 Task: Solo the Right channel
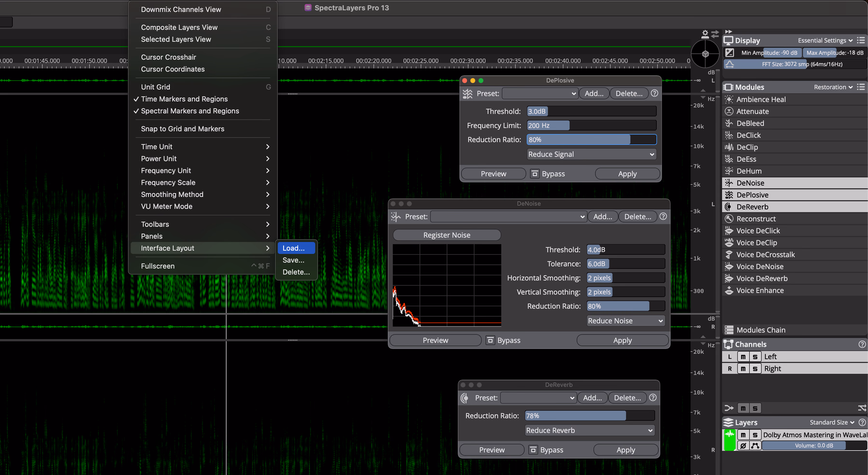point(755,369)
